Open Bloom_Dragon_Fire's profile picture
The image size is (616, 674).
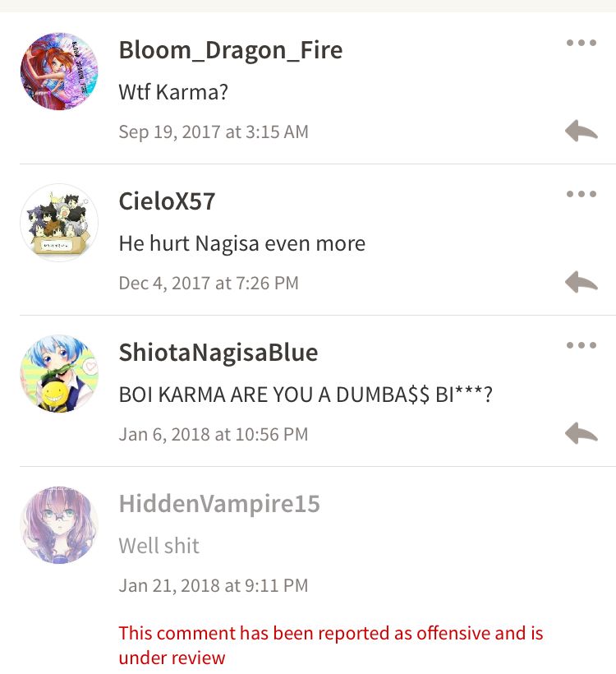(59, 72)
